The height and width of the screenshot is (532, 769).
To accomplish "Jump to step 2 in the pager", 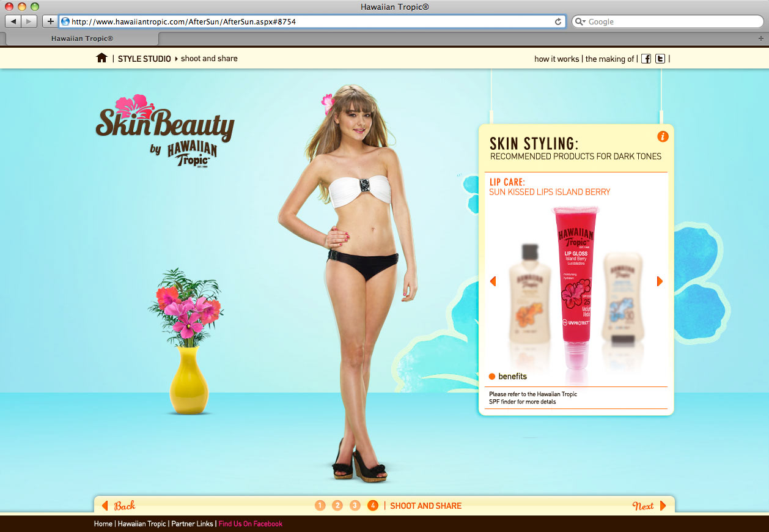I will click(337, 505).
